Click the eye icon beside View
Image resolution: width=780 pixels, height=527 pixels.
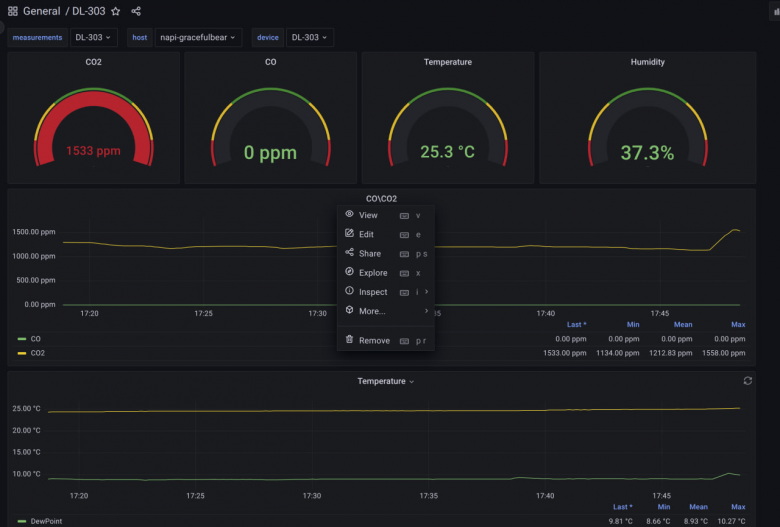pyautogui.click(x=349, y=214)
